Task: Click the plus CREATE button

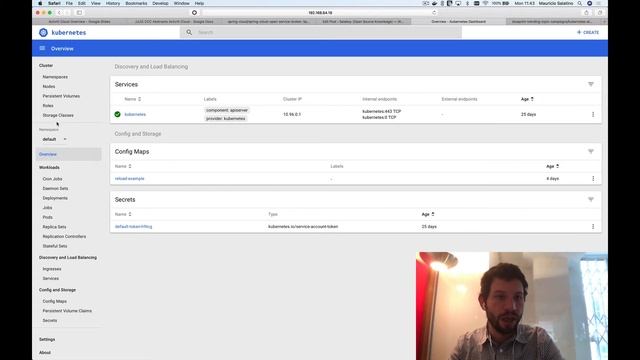Action: (x=588, y=32)
